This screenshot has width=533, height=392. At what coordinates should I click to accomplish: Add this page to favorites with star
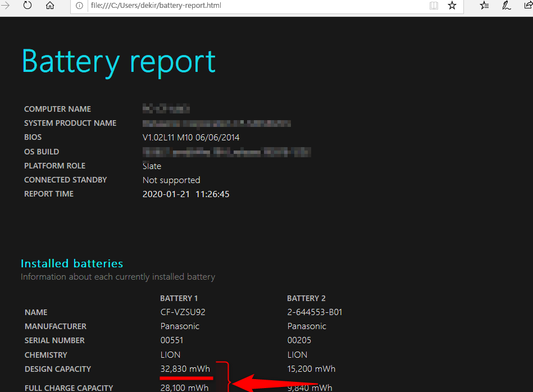tap(452, 6)
